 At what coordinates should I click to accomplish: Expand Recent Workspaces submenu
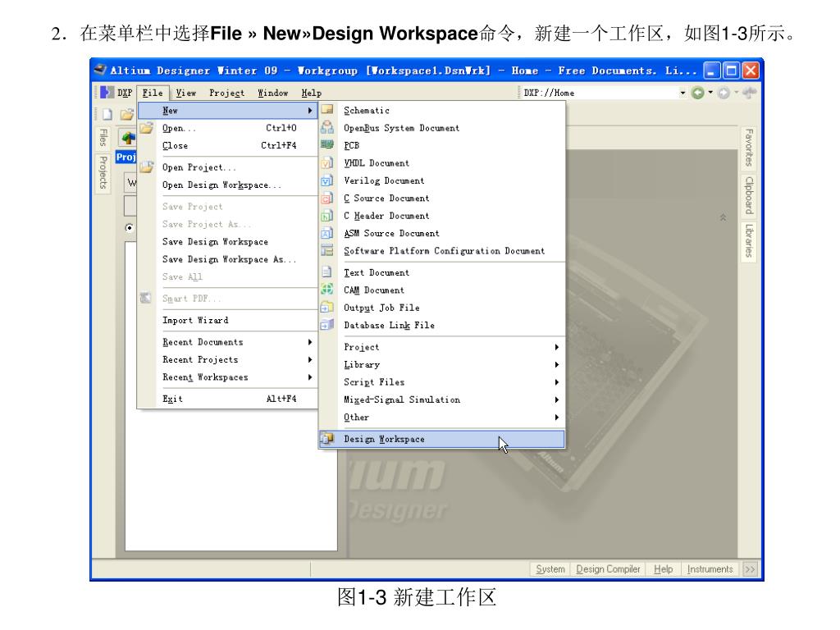228,377
